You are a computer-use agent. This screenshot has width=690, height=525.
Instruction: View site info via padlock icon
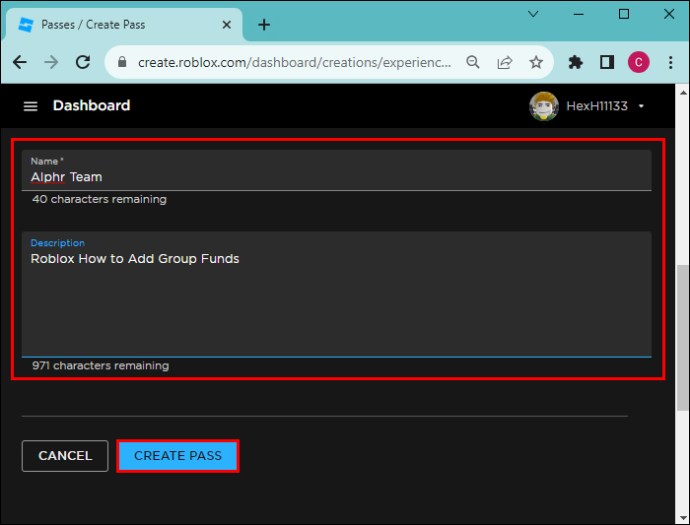tap(122, 62)
